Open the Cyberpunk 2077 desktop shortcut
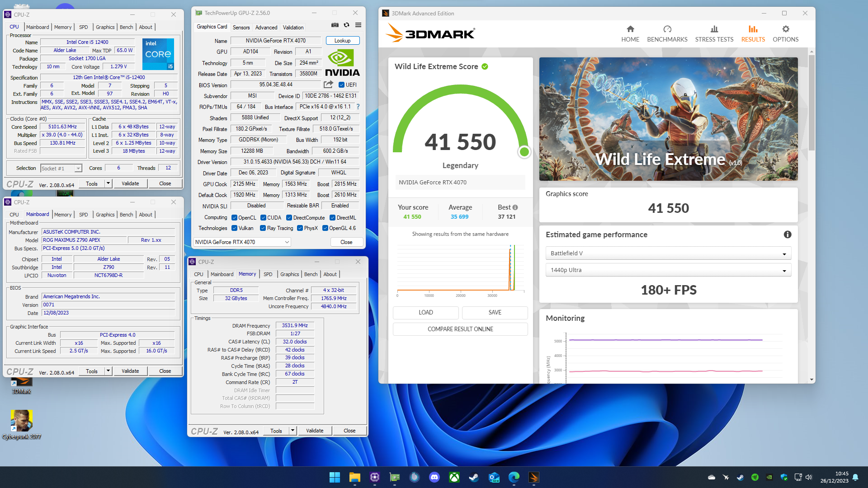The width and height of the screenshot is (868, 488). tap(21, 425)
